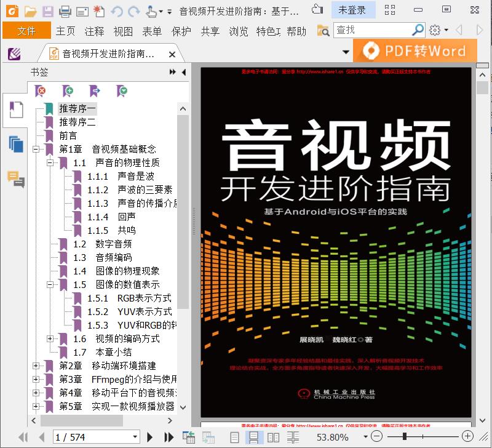Select the 保护 ribbon tab
Viewport: 492px width, 448px height.
(181, 31)
